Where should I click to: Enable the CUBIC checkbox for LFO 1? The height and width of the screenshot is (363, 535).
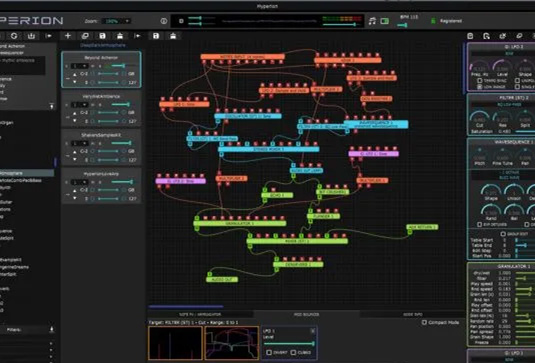[x=293, y=352]
